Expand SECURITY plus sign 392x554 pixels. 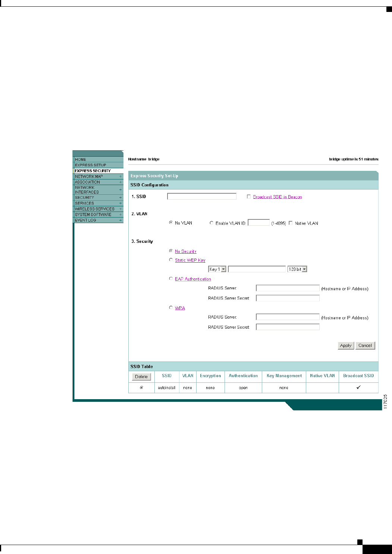120,198
